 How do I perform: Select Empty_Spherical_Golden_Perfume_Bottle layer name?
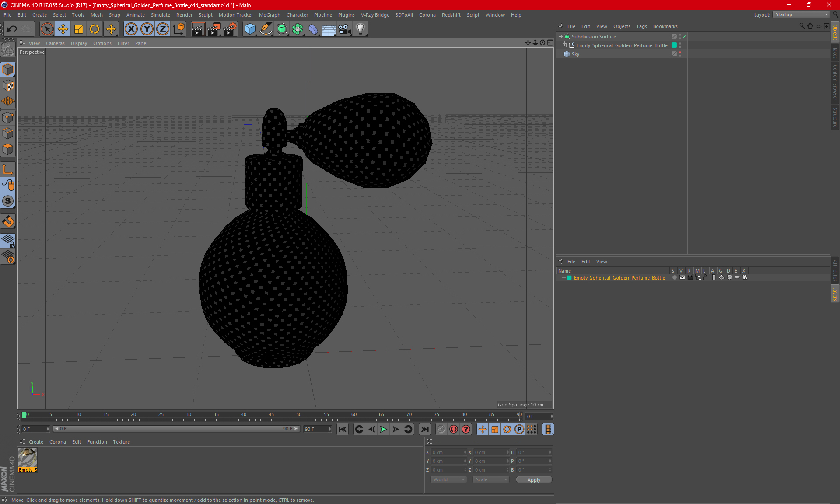point(619,278)
